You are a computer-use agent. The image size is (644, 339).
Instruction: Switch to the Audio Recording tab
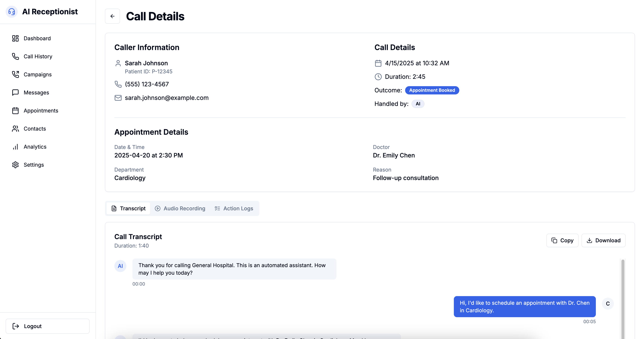[180, 208]
